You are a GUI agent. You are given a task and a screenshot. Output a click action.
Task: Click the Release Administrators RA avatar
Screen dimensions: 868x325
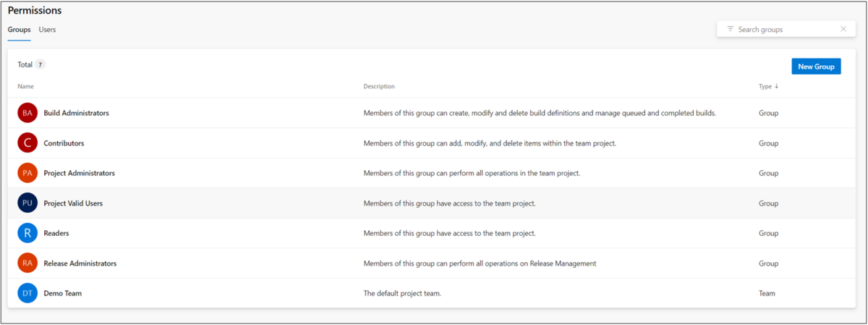(x=27, y=263)
